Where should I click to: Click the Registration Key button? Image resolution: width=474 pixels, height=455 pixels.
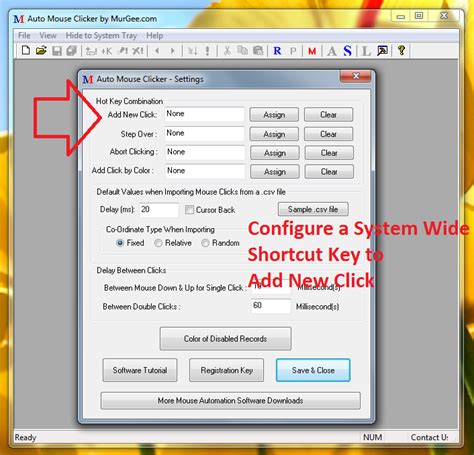point(226,370)
